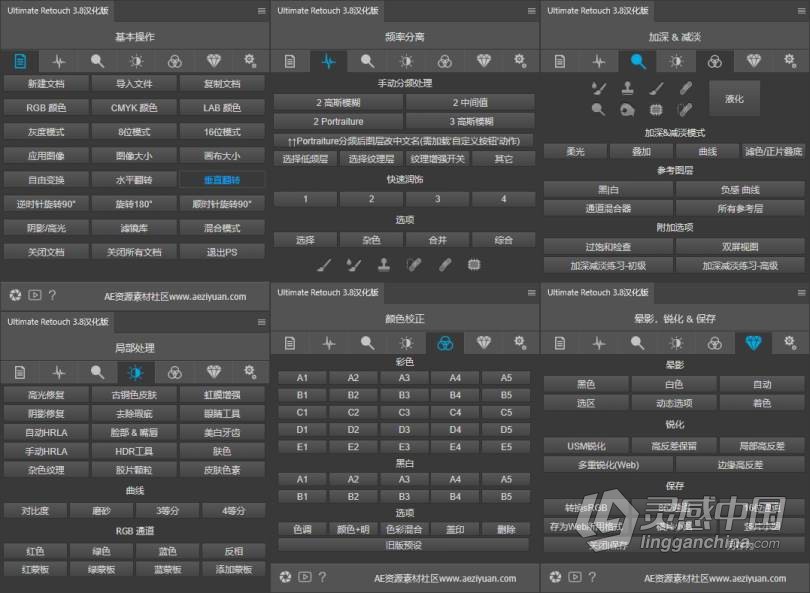Image resolution: width=810 pixels, height=593 pixels.
Task: Open panel menu of 加深 & 减淡 panel
Action: coord(801,11)
